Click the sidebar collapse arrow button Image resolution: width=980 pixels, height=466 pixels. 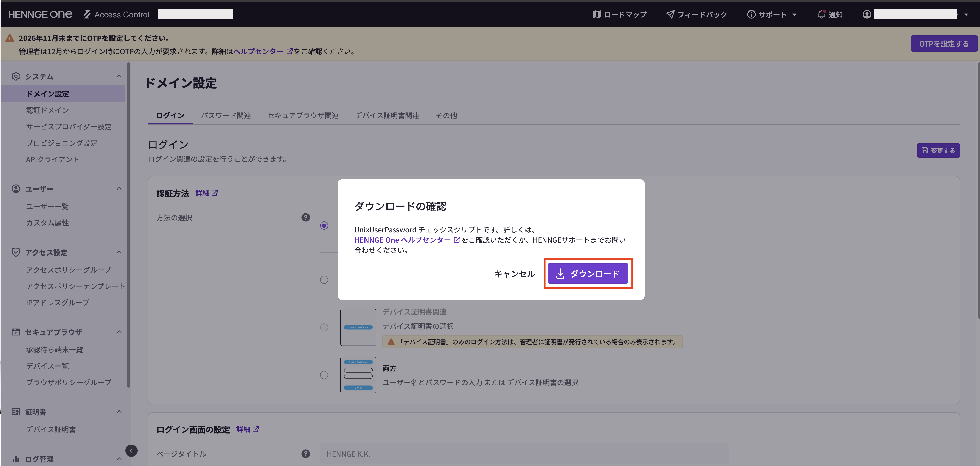(x=131, y=451)
